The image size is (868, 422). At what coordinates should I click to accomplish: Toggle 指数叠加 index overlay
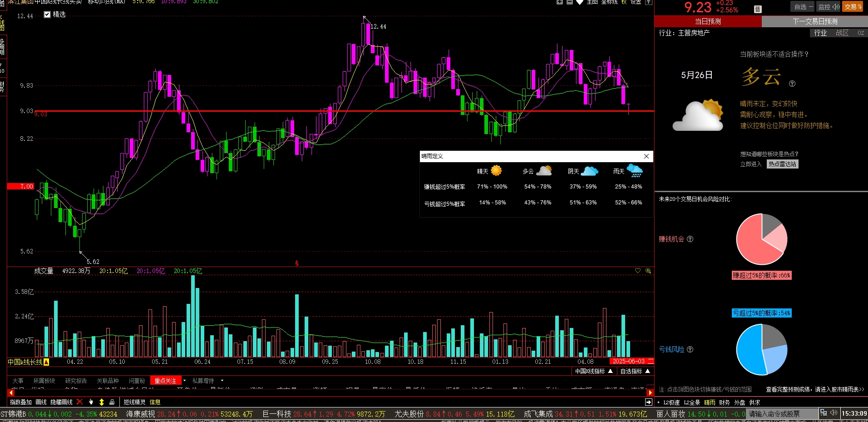tap(21, 402)
